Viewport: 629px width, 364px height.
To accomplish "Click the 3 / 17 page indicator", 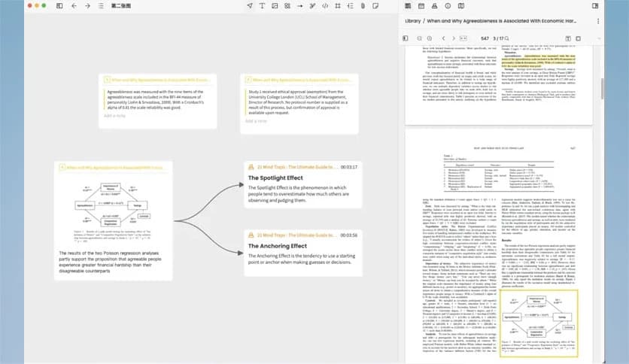I will point(498,38).
